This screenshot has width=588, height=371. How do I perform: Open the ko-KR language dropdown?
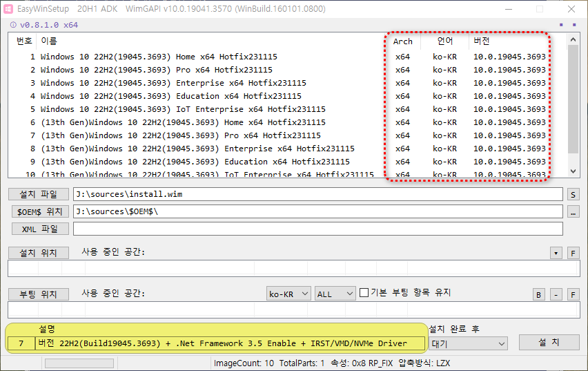(x=288, y=294)
